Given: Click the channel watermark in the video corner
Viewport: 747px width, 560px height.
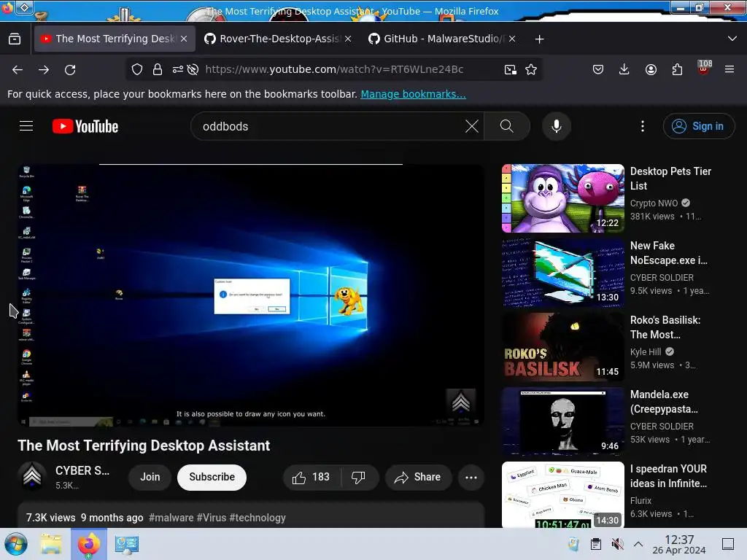Looking at the screenshot, I should tap(461, 402).
